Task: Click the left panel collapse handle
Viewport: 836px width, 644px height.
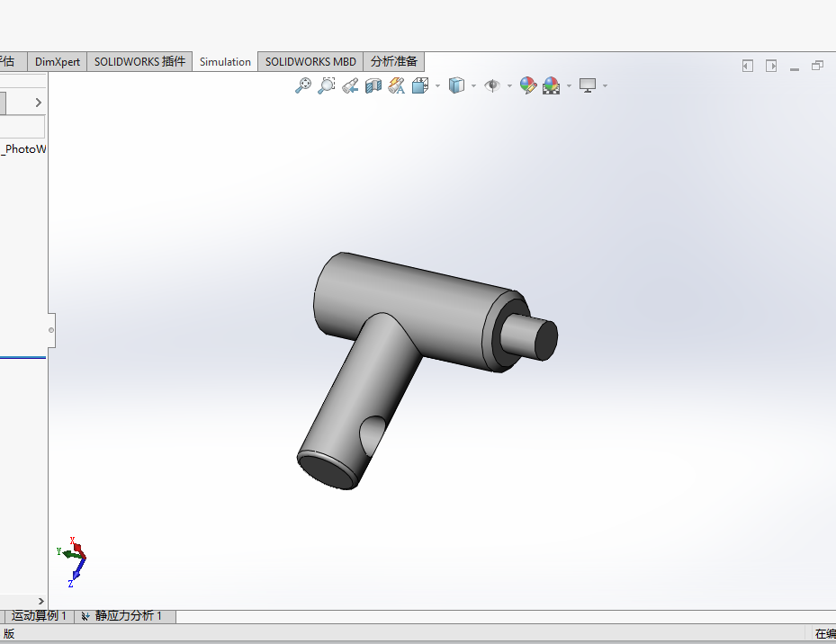Action: (51, 330)
